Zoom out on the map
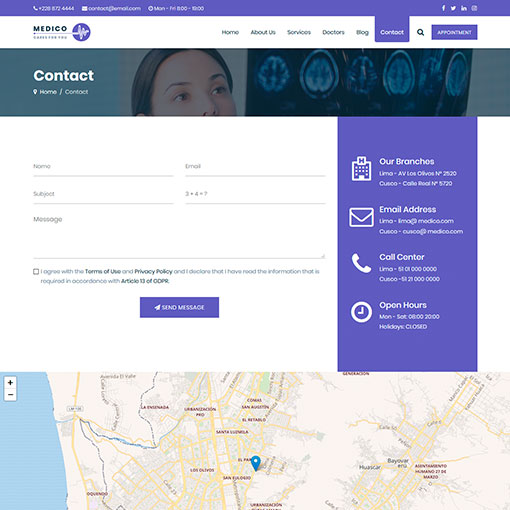The image size is (510, 510). pyautogui.click(x=10, y=395)
